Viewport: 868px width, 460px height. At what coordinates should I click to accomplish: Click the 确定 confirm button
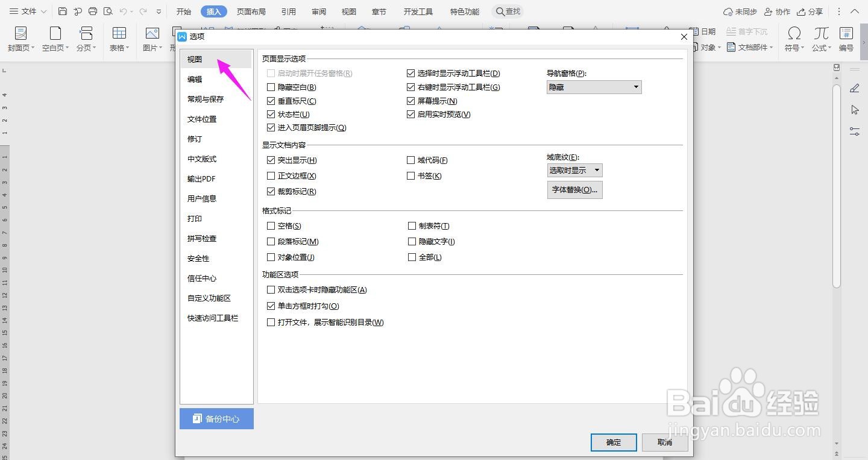click(613, 442)
